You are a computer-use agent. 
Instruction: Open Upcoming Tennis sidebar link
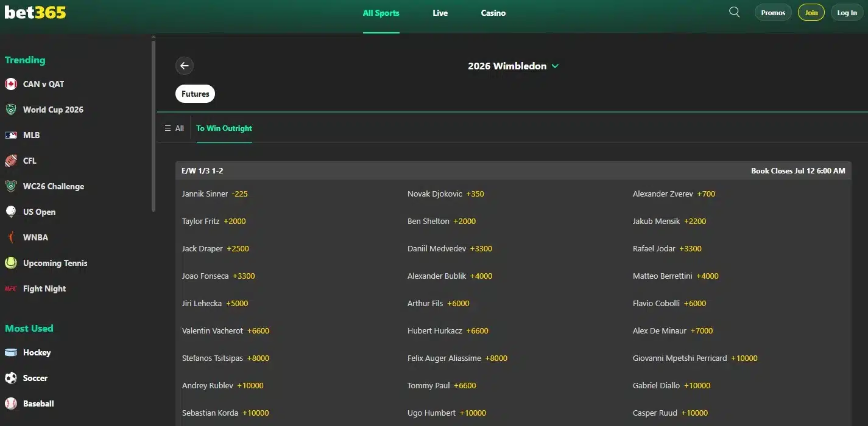click(55, 263)
